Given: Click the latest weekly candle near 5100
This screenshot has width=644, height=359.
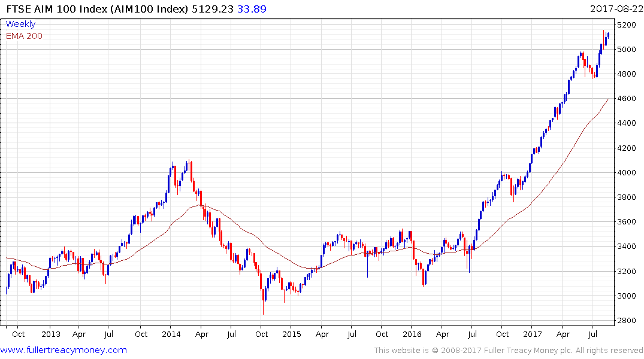Looking at the screenshot, I should pos(608,36).
